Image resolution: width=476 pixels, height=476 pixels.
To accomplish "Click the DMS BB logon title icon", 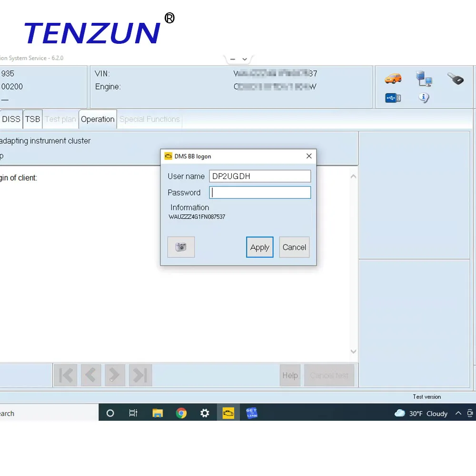I will pyautogui.click(x=168, y=156).
